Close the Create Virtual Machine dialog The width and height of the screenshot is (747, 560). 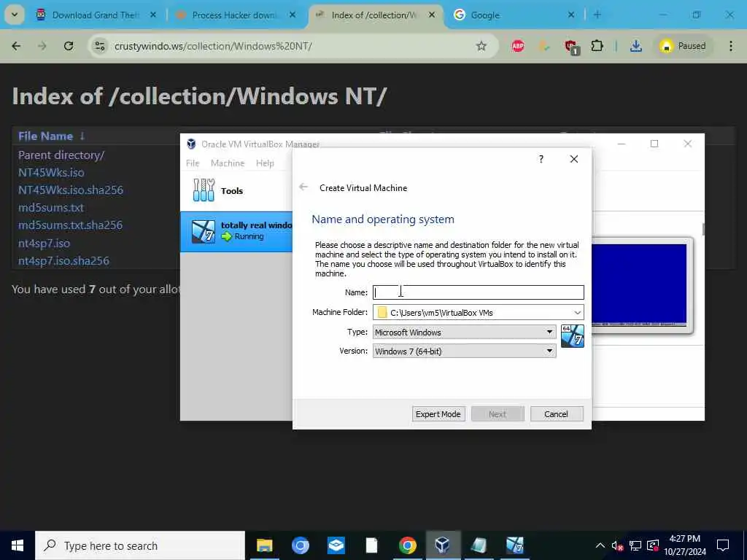tap(574, 159)
